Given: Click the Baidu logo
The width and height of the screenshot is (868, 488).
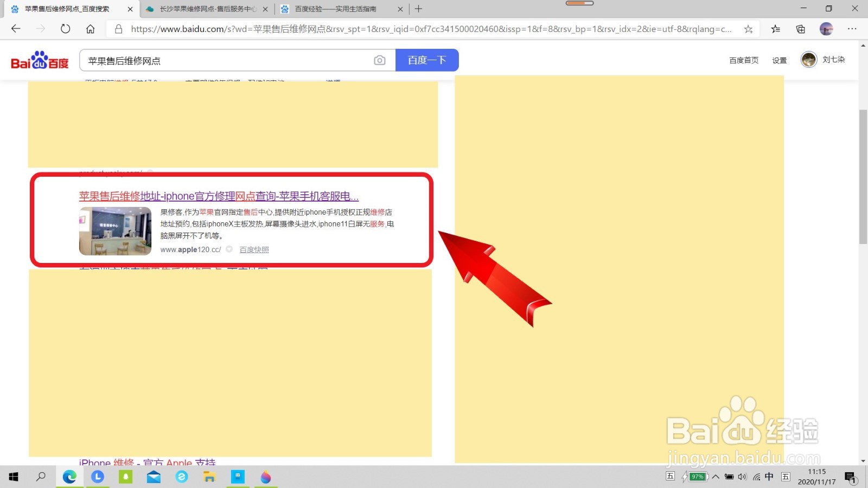Looking at the screenshot, I should point(40,60).
